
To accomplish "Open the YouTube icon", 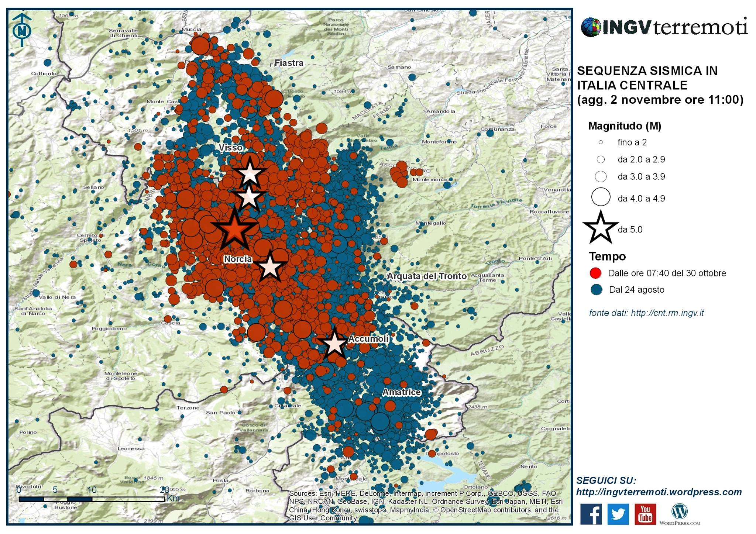I will [x=645, y=514].
